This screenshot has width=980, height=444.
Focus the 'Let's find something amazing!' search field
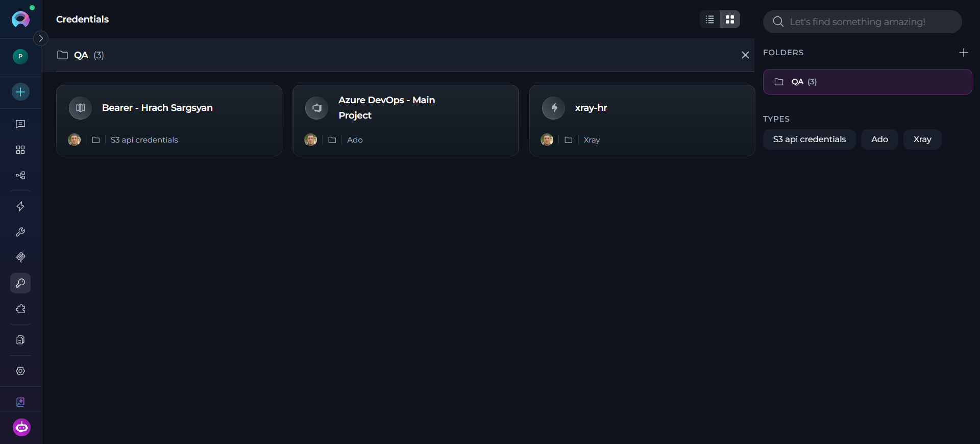pos(863,21)
